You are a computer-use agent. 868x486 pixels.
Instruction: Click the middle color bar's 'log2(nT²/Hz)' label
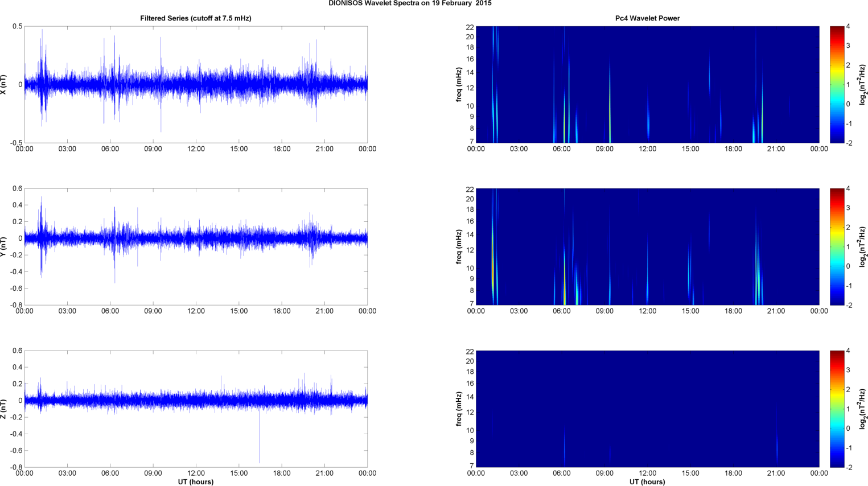tap(863, 247)
